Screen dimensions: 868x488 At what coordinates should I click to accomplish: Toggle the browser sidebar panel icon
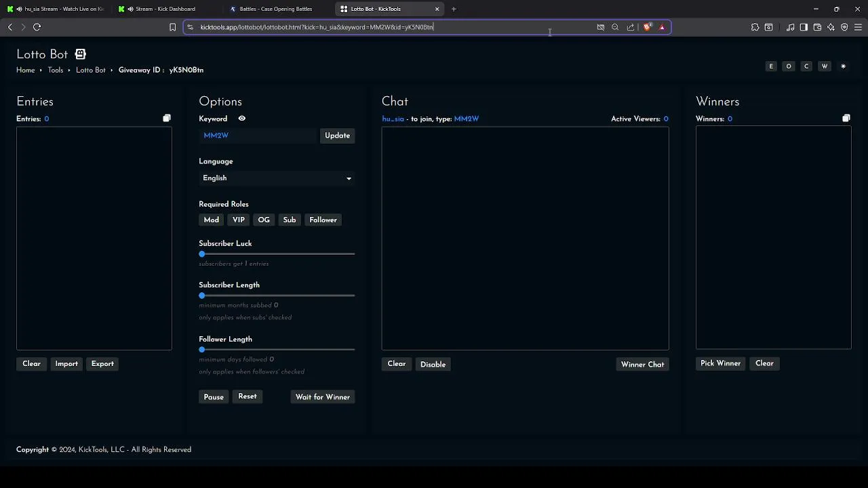[x=804, y=27]
